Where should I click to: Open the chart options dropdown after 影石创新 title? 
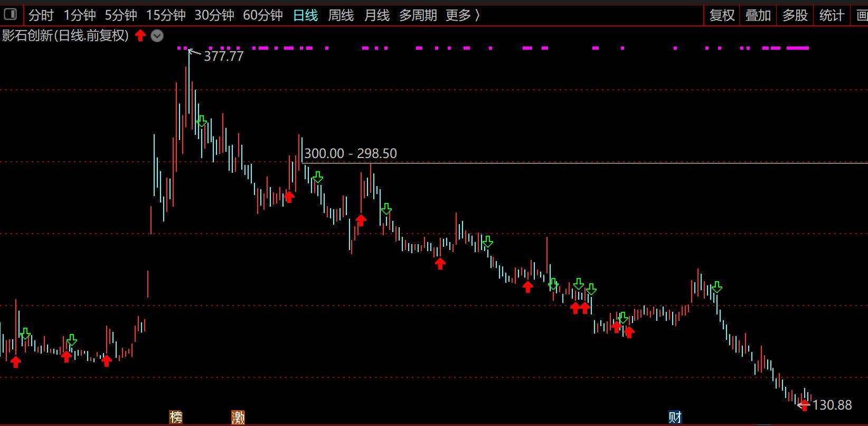point(157,36)
